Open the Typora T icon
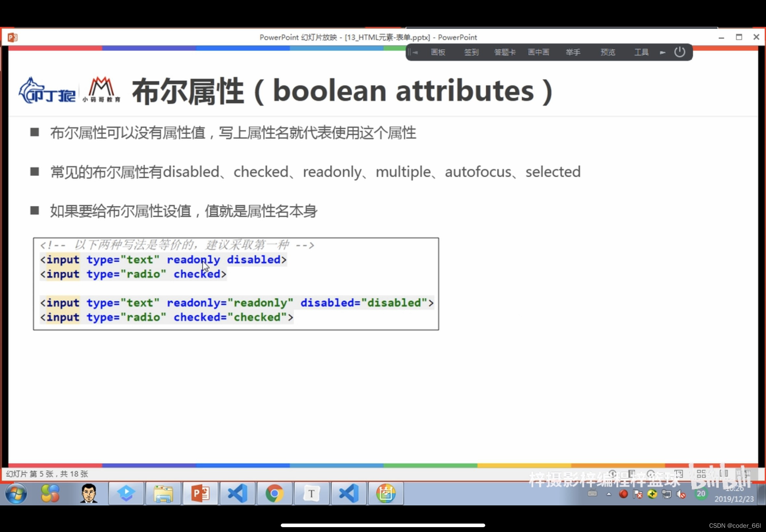The height and width of the screenshot is (532, 766). click(x=312, y=493)
